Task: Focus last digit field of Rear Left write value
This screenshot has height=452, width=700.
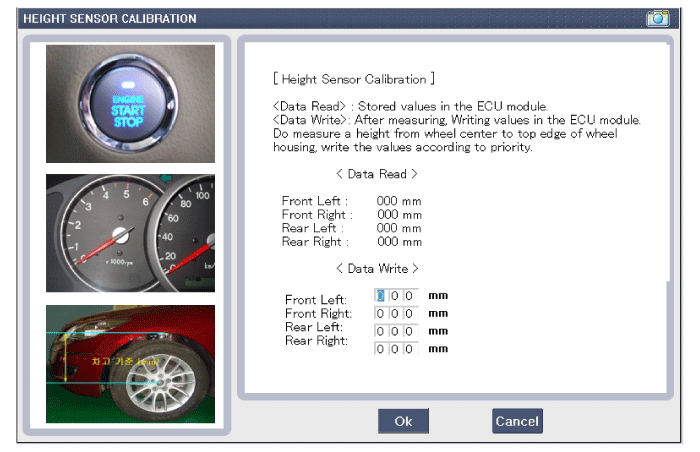Action: point(410,331)
